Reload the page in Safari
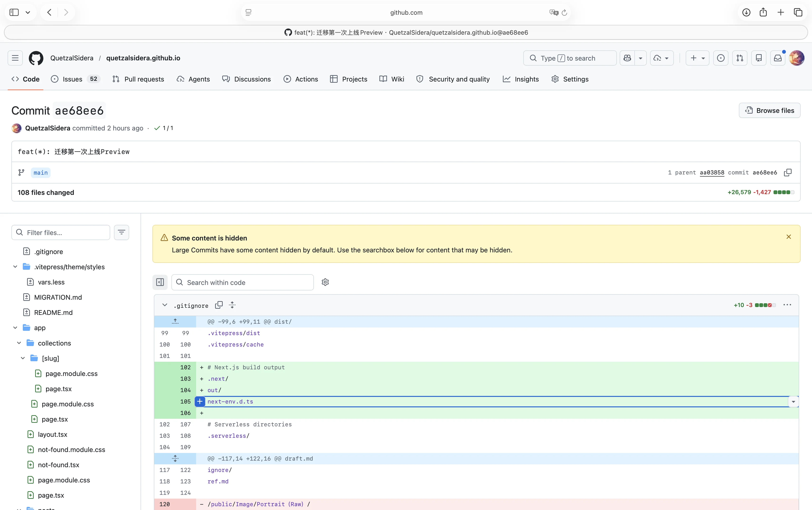The width and height of the screenshot is (812, 510). coord(564,13)
